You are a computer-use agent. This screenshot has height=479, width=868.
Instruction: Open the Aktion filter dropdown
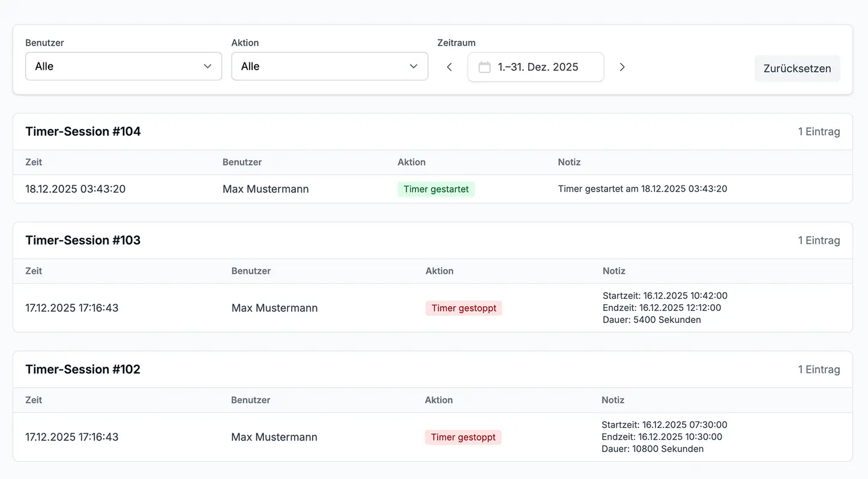330,67
